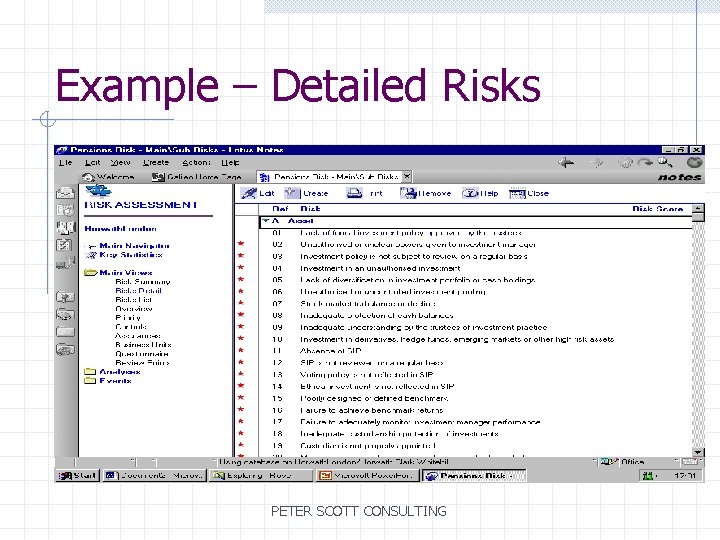Select the Assurances view
The image size is (720, 540).
[x=137, y=336]
